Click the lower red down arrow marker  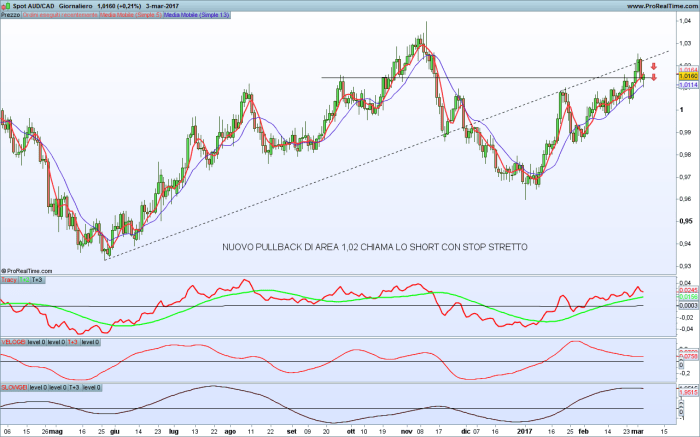click(x=653, y=77)
